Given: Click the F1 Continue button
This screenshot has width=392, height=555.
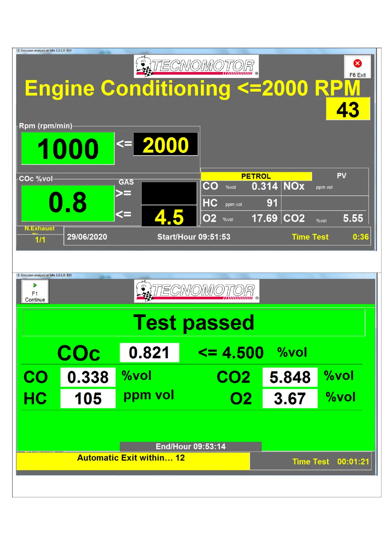Looking at the screenshot, I should tap(35, 292).
